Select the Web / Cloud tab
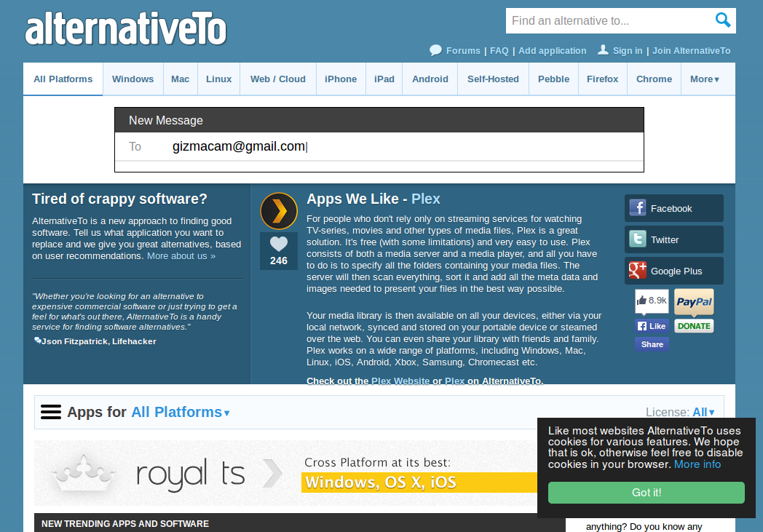Screen dimensions: 763x532 (x=278, y=79)
